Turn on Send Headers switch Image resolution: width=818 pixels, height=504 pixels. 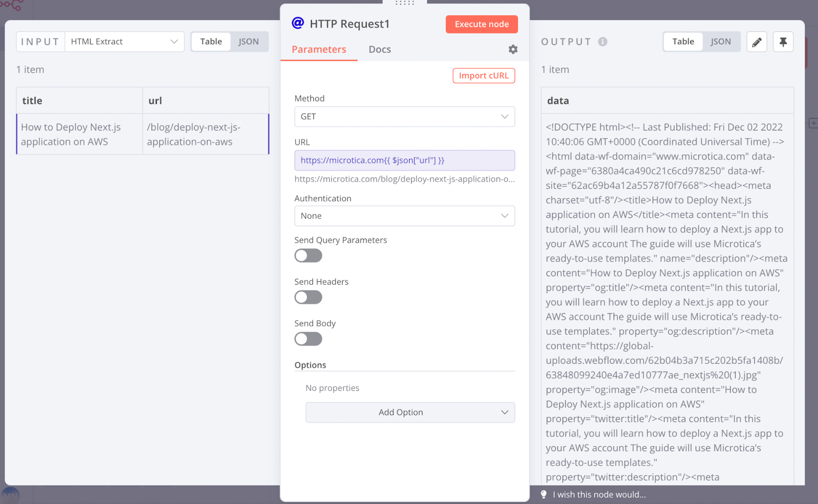(308, 297)
